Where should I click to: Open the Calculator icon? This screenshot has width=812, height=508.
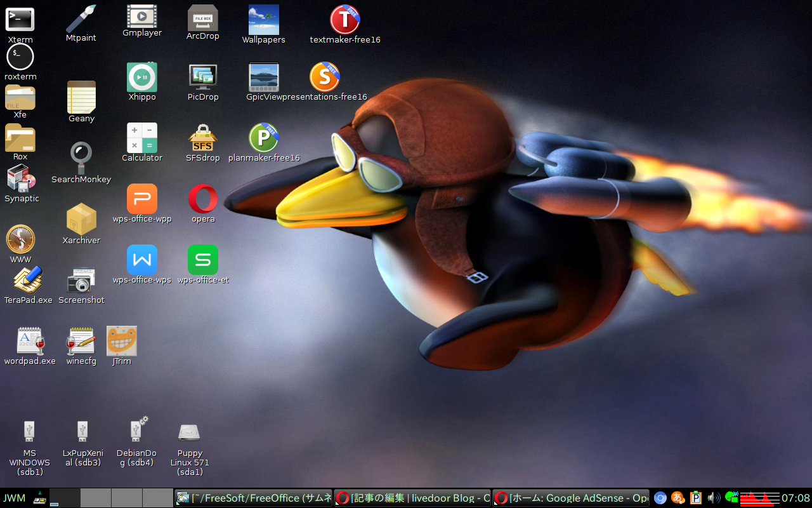(142, 138)
